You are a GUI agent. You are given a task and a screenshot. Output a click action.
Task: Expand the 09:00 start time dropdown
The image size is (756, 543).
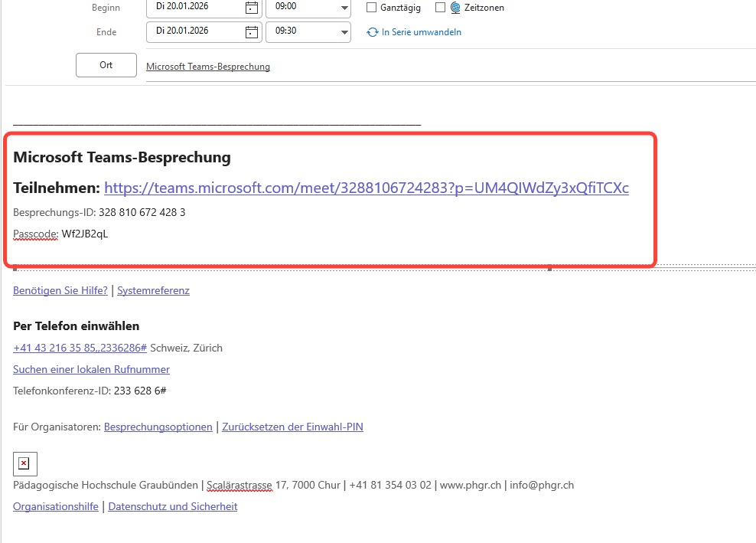tap(344, 7)
